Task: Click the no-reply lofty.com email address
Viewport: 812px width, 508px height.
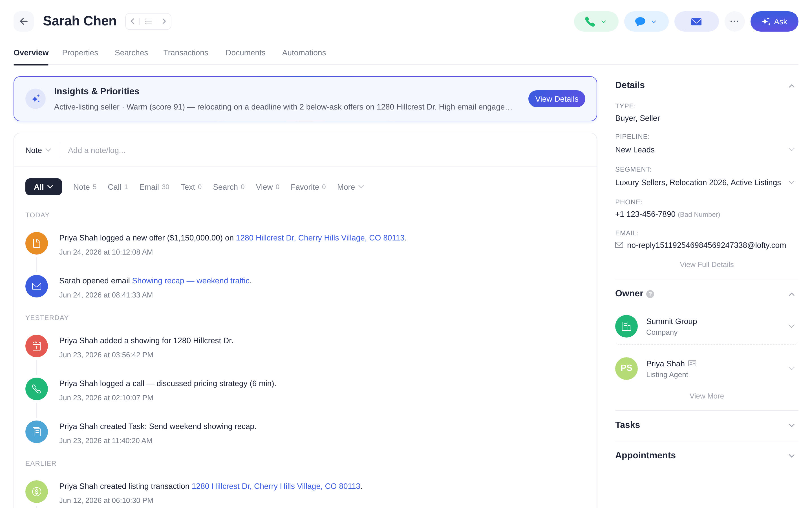Action: (706, 245)
